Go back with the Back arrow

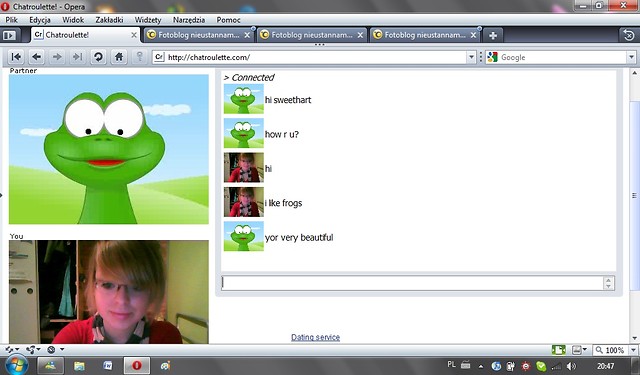coord(37,57)
